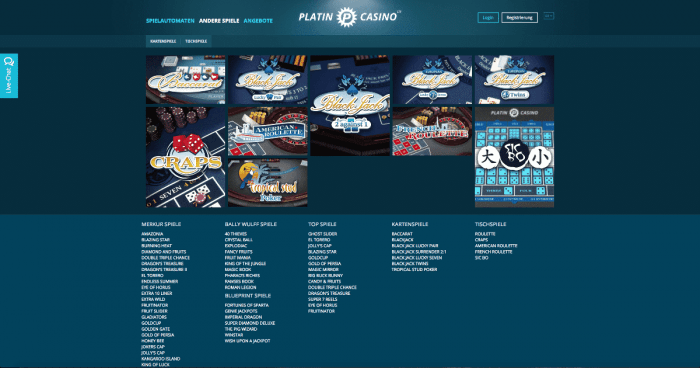
Task: Open the Craps game thumbnail
Action: (x=186, y=157)
